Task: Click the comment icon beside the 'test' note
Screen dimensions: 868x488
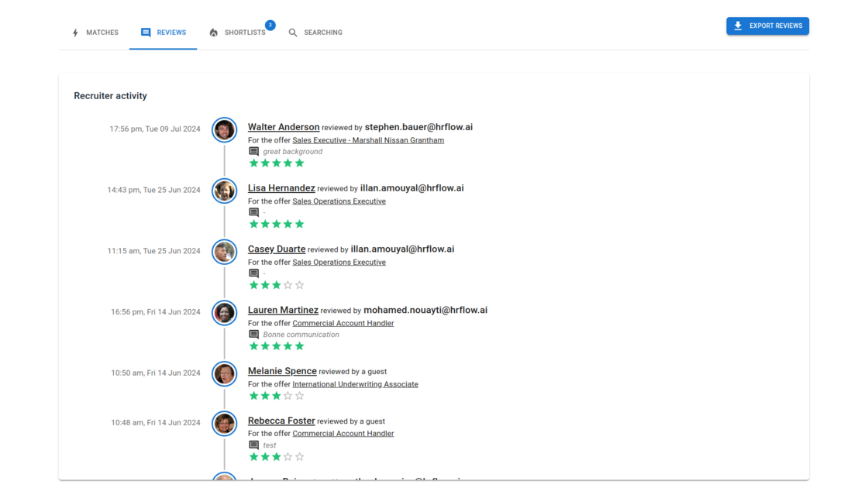Action: (253, 444)
